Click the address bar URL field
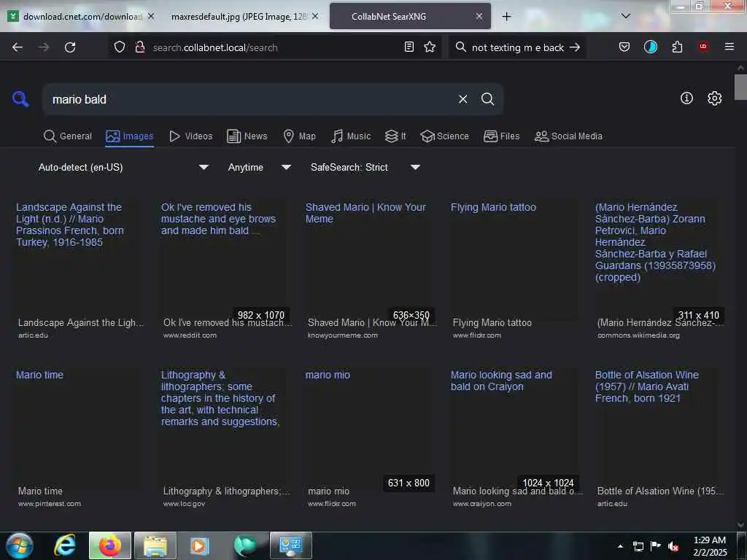This screenshot has width=747, height=560. pos(274,47)
